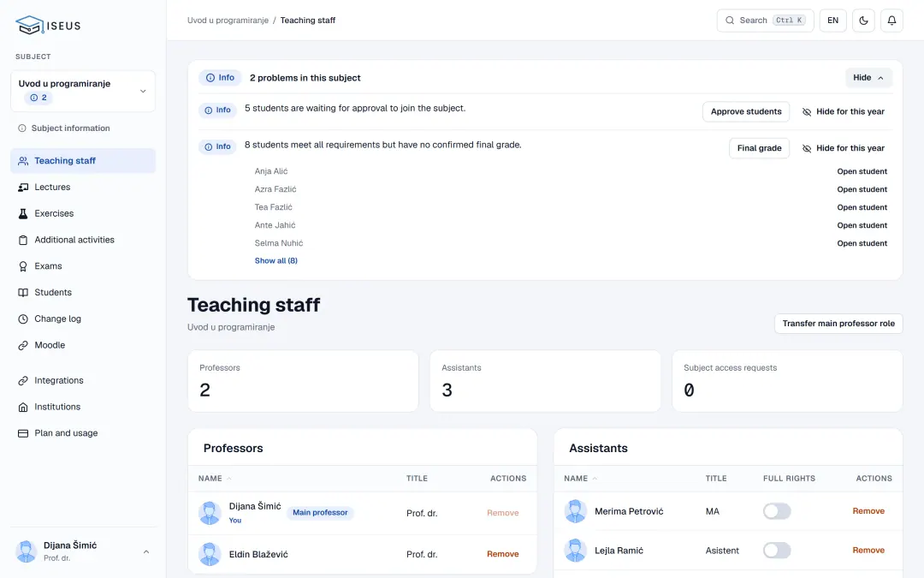Click the search magnifier icon
The width and height of the screenshot is (924, 578).
click(730, 21)
